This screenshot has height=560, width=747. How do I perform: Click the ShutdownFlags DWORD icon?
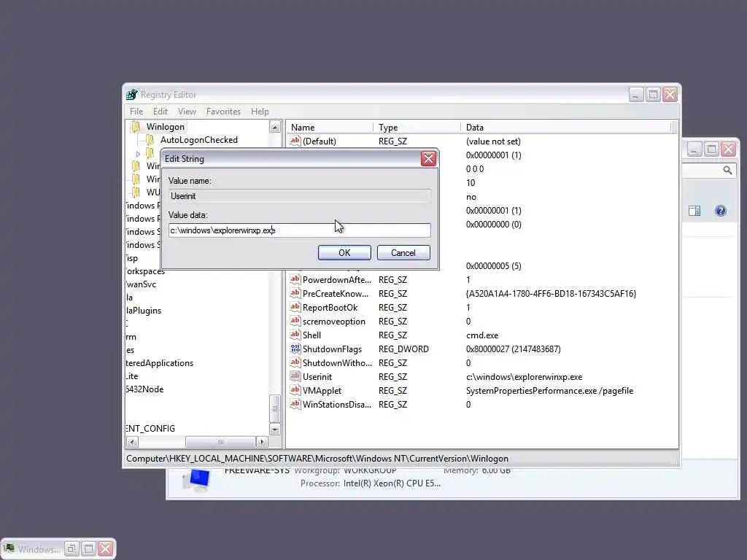tap(295, 349)
